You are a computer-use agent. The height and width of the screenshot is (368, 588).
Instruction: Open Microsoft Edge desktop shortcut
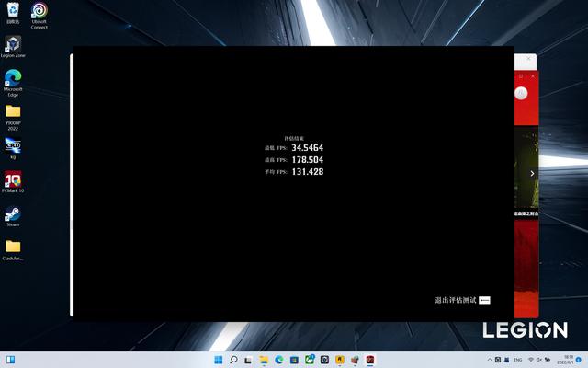(13, 78)
